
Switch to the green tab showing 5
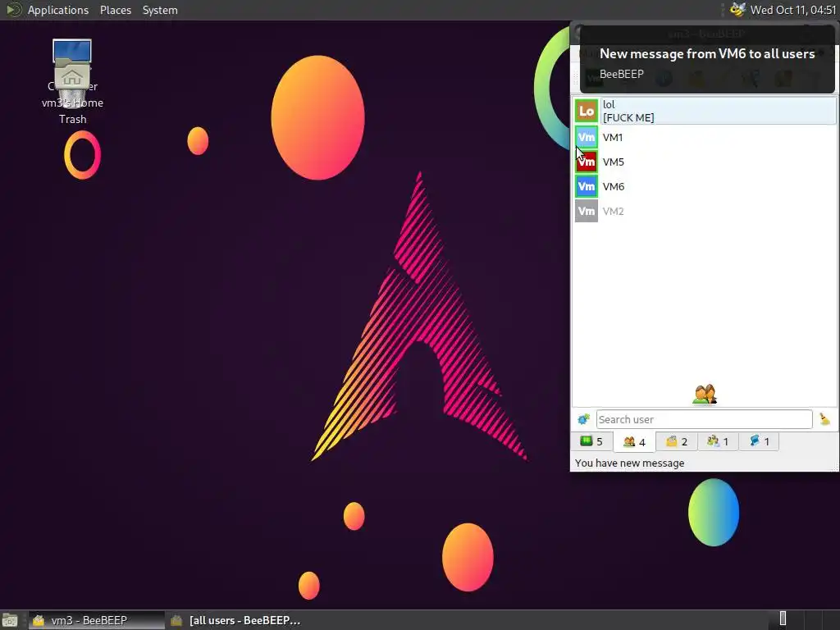(x=592, y=441)
